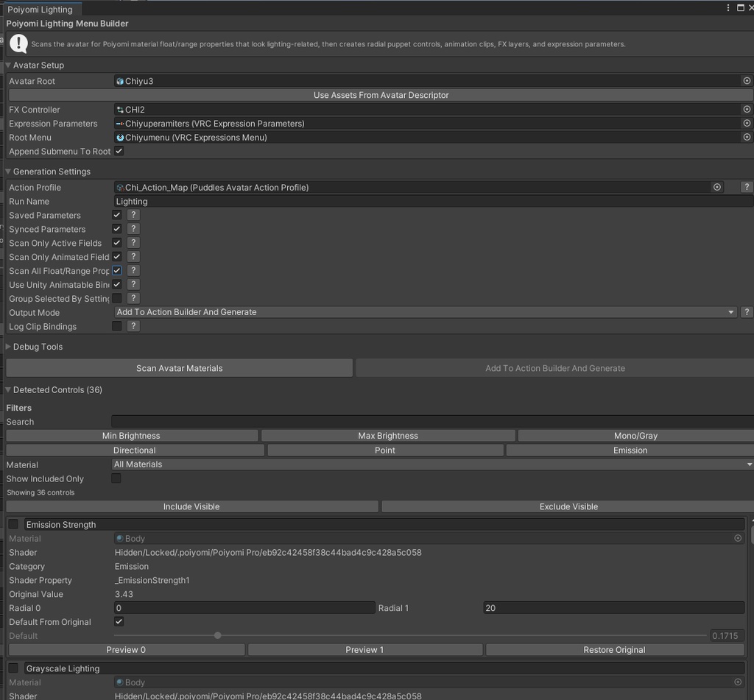Include the Emission Strength control checkbox
This screenshot has height=700, width=754.
tap(13, 525)
